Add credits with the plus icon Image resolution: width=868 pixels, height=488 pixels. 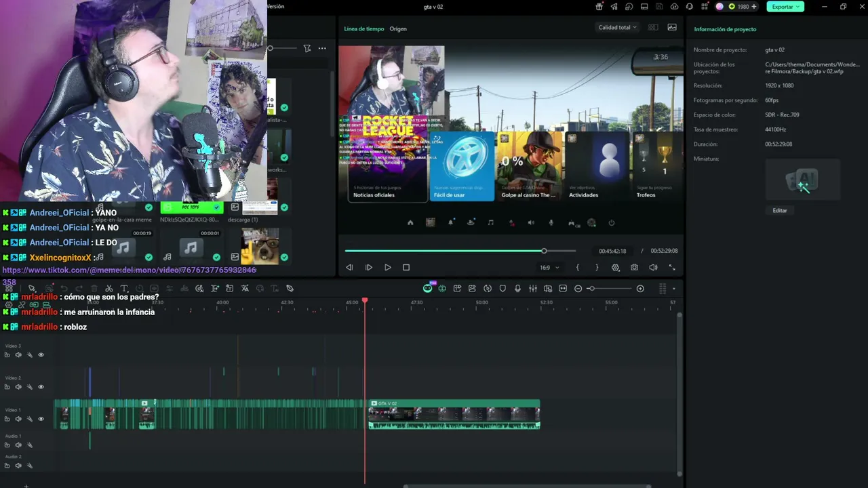754,7
